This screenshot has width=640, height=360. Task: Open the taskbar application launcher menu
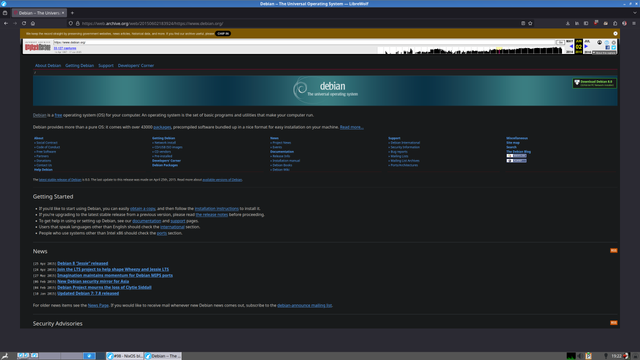5,356
